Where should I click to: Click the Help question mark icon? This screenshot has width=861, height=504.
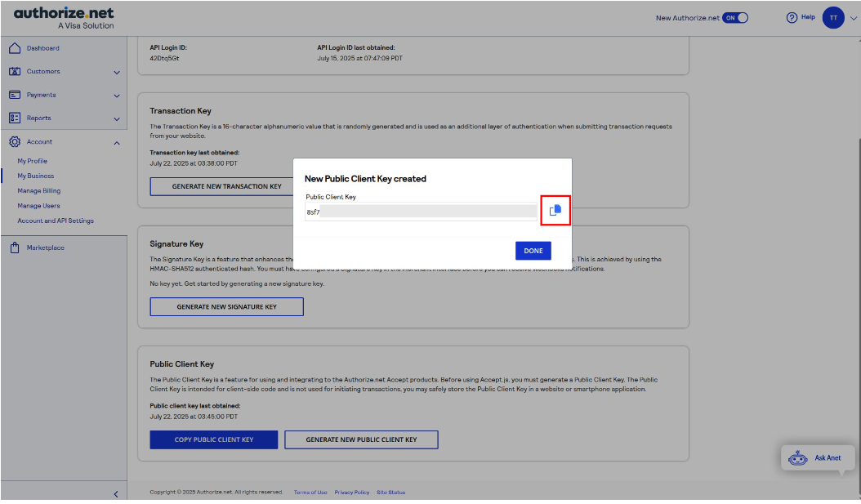pos(792,18)
